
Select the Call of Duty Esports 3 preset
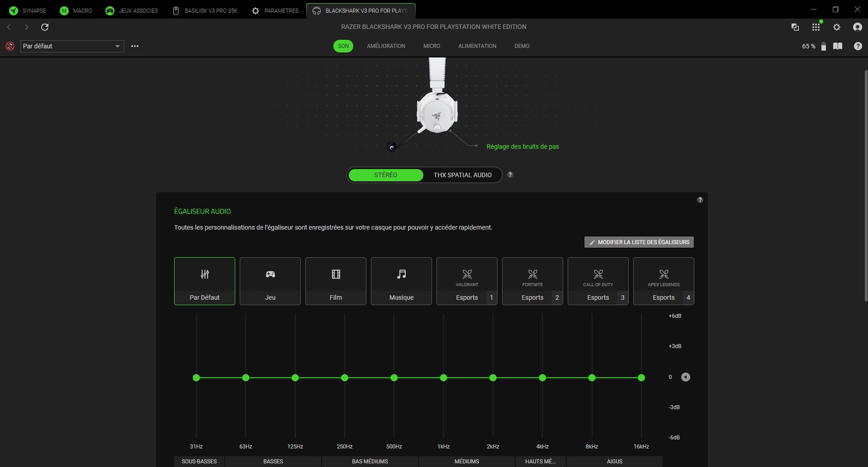tap(598, 281)
